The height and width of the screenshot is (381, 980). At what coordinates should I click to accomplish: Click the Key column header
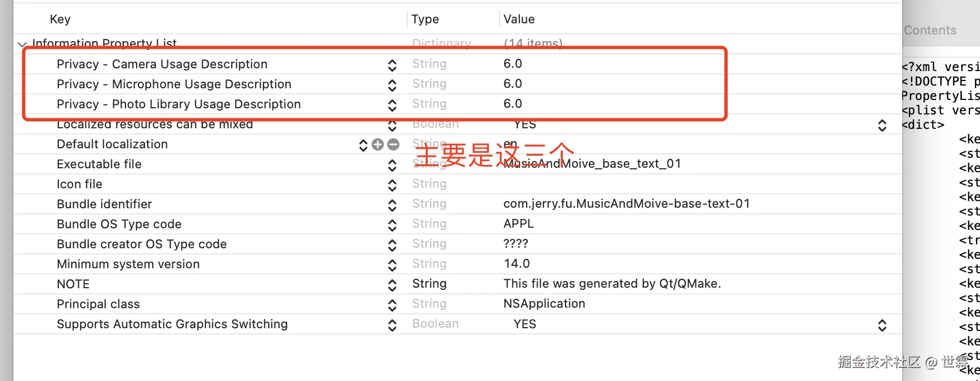click(60, 19)
